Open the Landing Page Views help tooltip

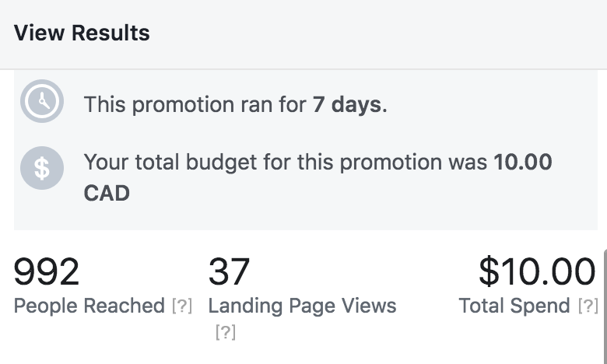(226, 332)
